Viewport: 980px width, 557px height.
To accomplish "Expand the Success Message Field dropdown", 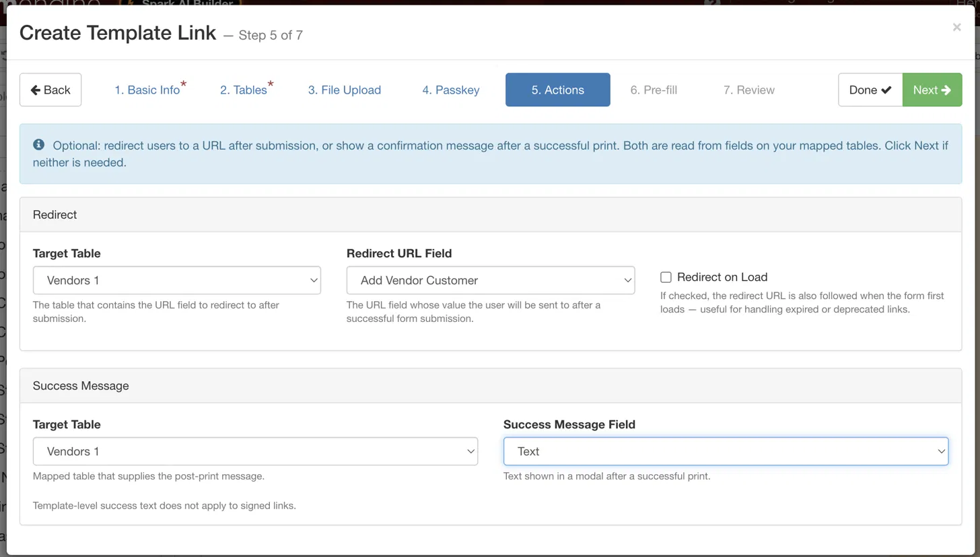I will (726, 451).
